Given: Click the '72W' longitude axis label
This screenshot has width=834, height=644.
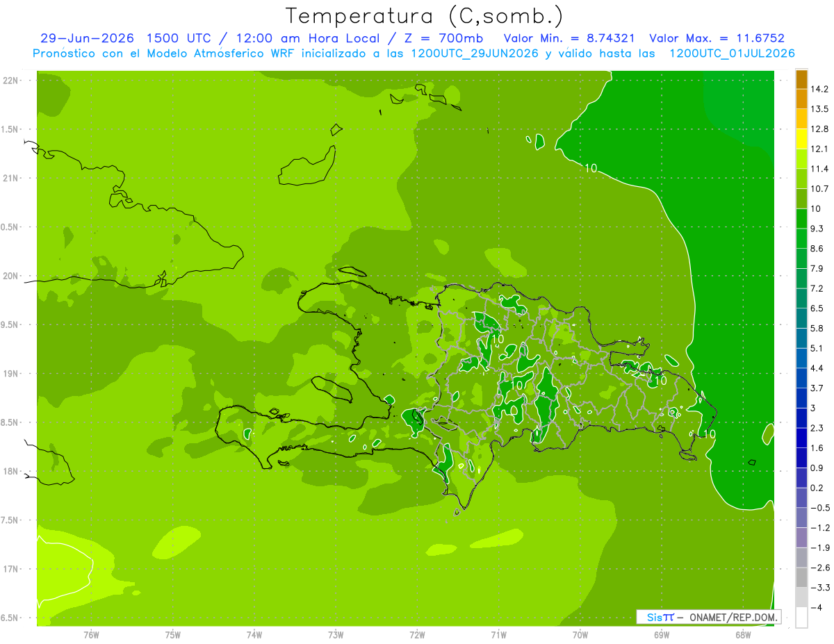Looking at the screenshot, I should (x=417, y=635).
